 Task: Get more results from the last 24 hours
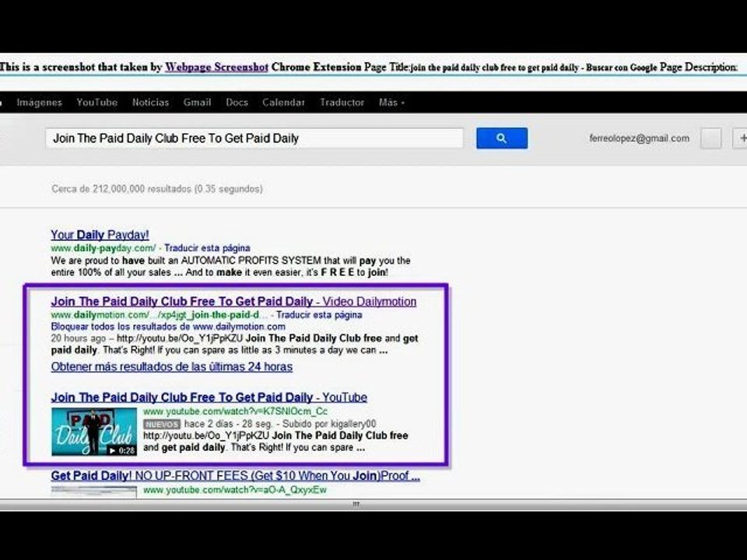click(171, 366)
